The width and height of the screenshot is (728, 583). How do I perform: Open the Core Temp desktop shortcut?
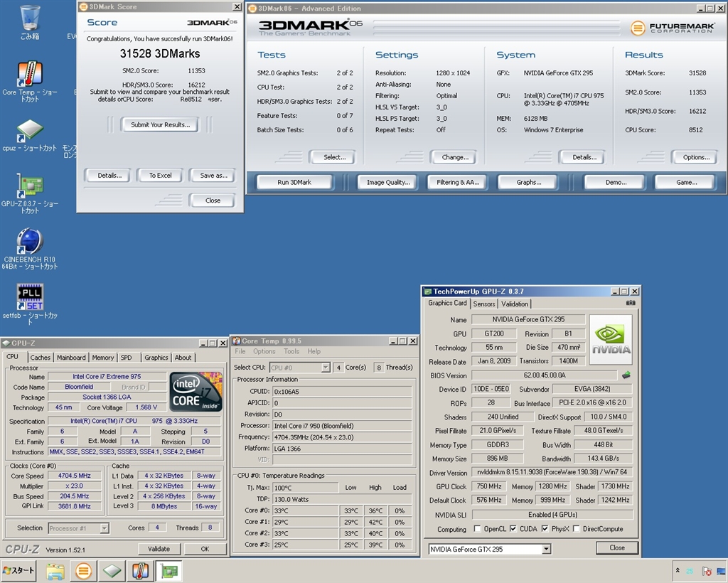[x=29, y=74]
